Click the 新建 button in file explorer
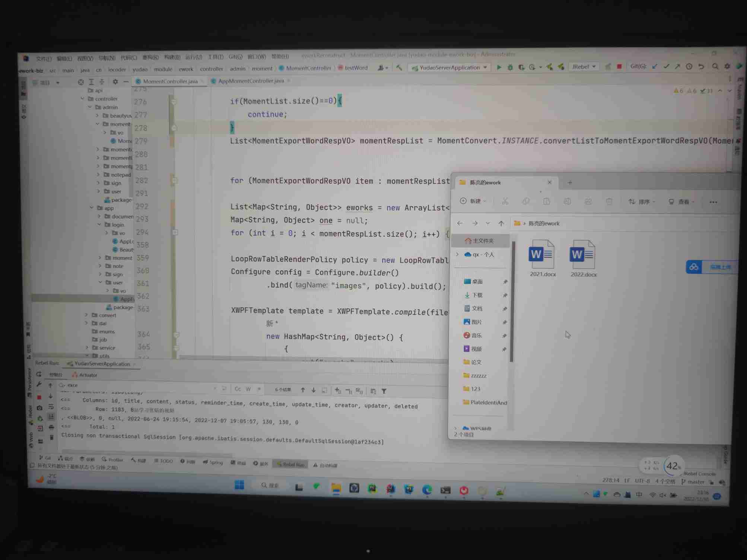The image size is (747, 560). click(473, 201)
